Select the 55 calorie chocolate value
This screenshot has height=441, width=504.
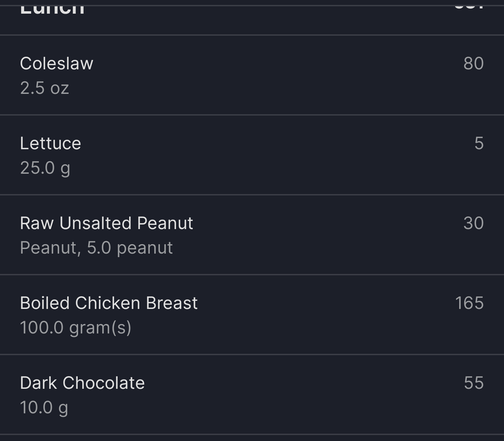pyautogui.click(x=474, y=383)
